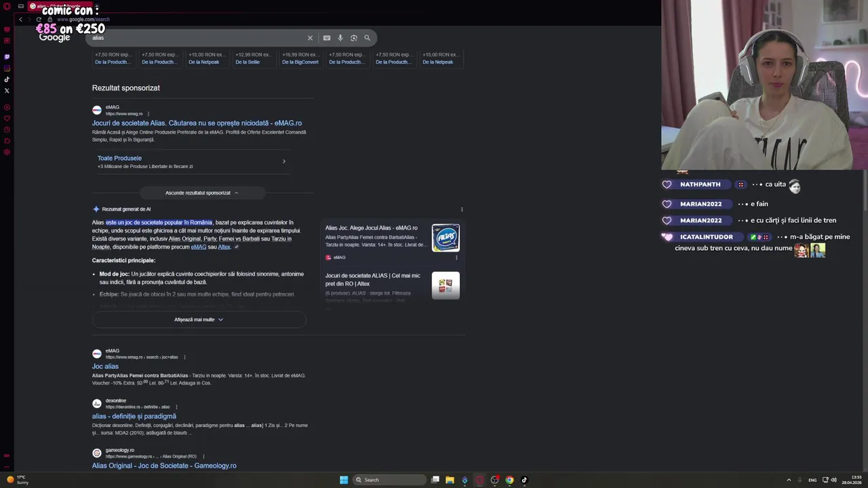Clear the Google search box with X
The width and height of the screenshot is (868, 488).
(x=310, y=38)
